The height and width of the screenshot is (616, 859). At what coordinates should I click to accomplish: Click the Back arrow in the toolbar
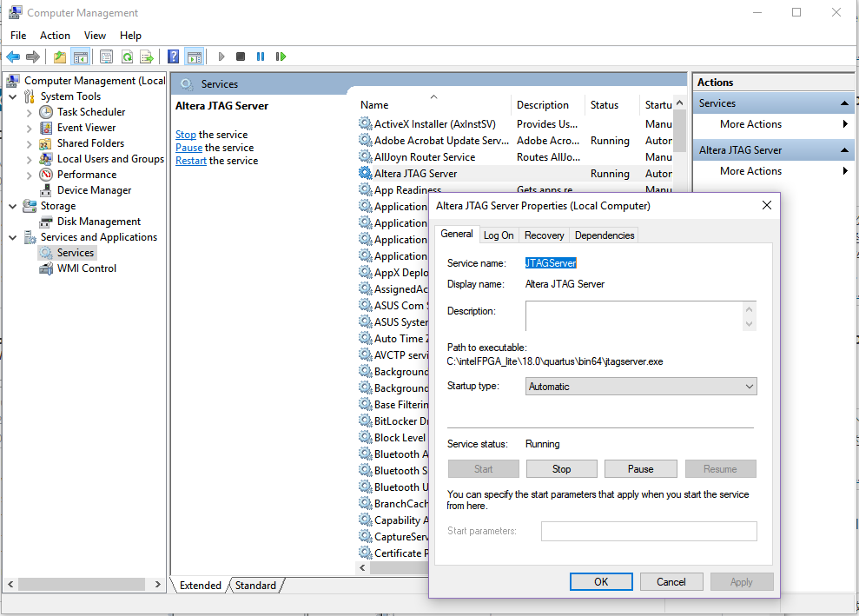click(13, 56)
